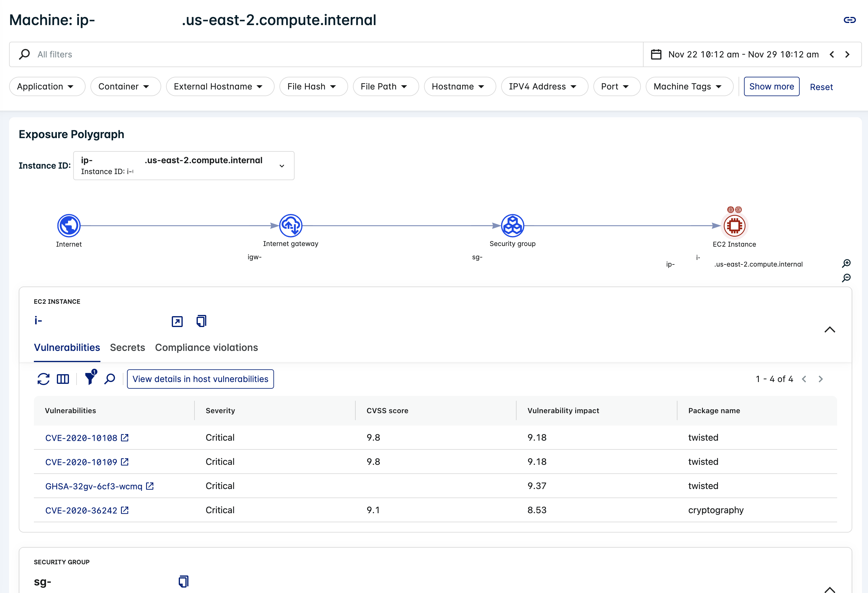Image resolution: width=868 pixels, height=593 pixels.
Task: Expand the Machine Tags filter dropdown
Action: (689, 86)
